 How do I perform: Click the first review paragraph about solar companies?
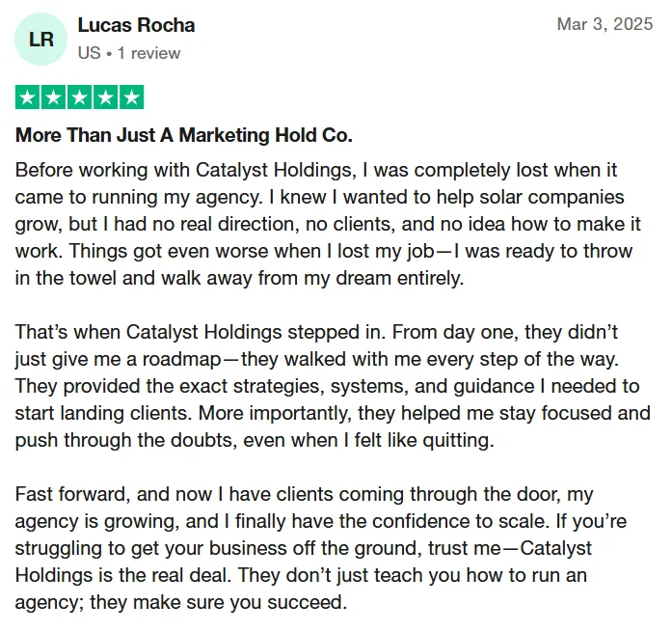tap(328, 224)
